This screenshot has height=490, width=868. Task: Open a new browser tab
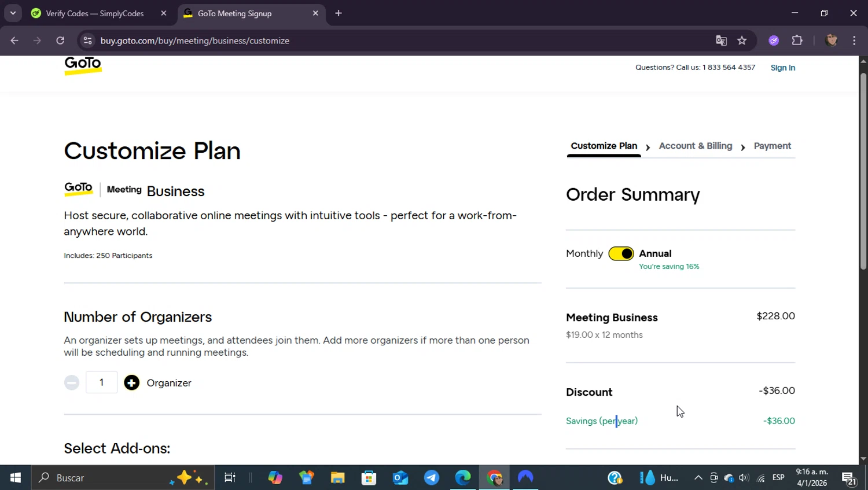pos(339,13)
